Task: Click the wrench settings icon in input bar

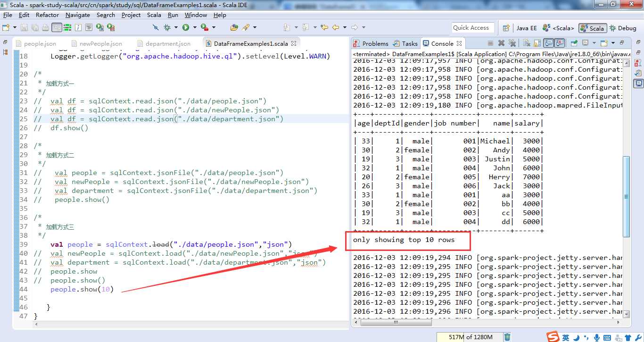Action: click(638, 337)
